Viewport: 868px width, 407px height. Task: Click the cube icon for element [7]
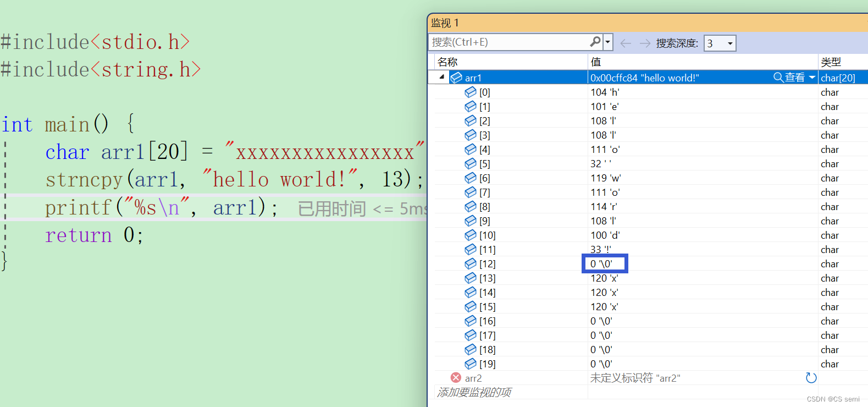[471, 192]
